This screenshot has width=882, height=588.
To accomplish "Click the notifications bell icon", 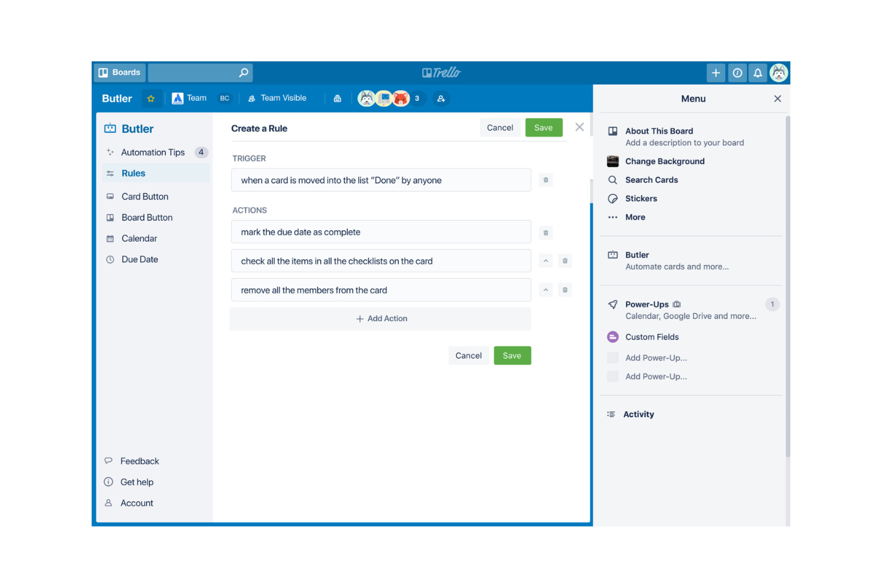I will (x=757, y=72).
